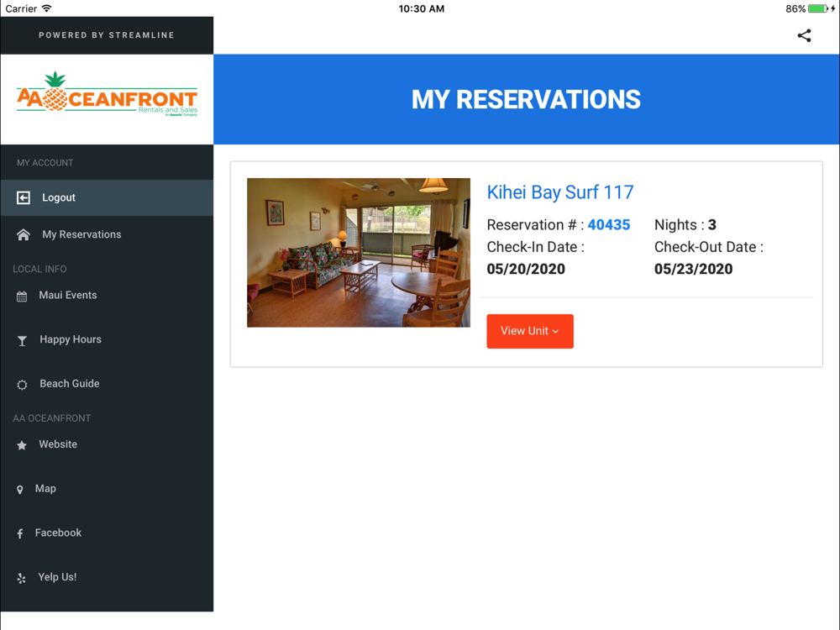Viewport: 840px width, 630px height.
Task: Click the map pin icon
Action: click(x=20, y=490)
